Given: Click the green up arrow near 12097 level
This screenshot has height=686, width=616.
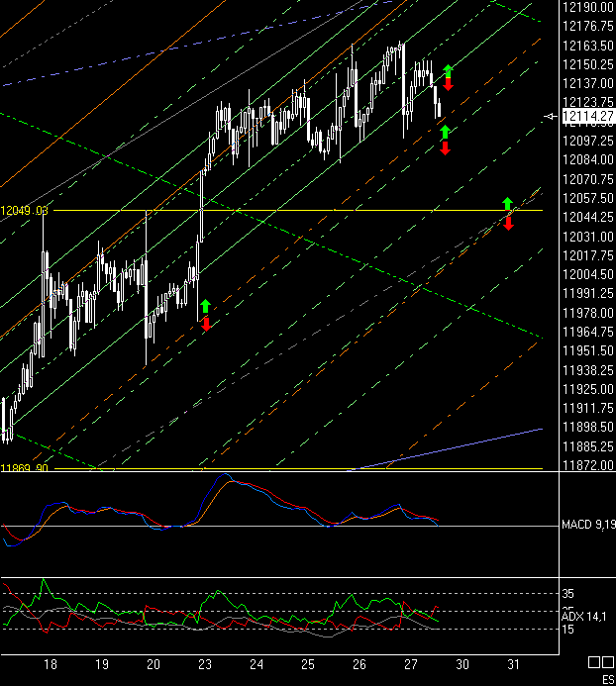Looking at the screenshot, I should click(446, 131).
